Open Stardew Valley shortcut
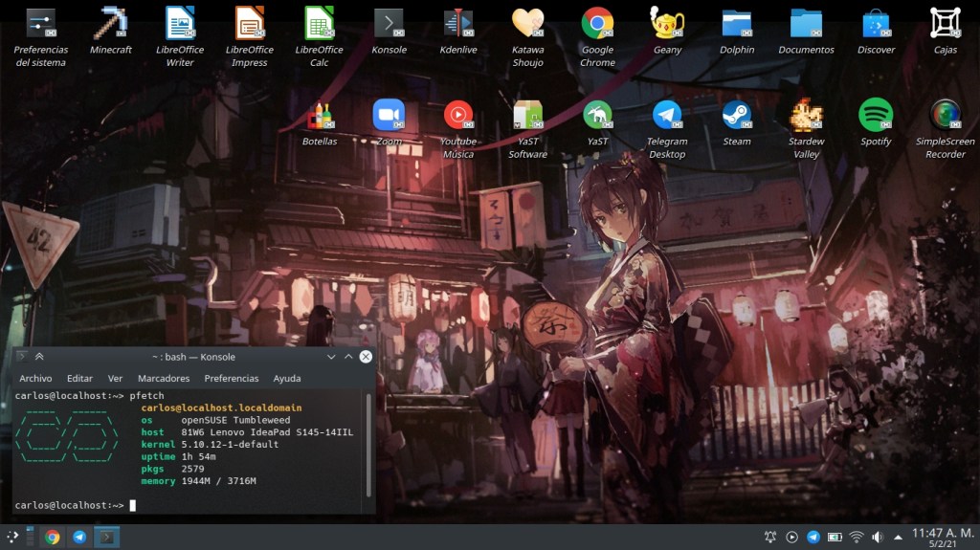Viewport: 980px width, 550px height. tap(806, 115)
